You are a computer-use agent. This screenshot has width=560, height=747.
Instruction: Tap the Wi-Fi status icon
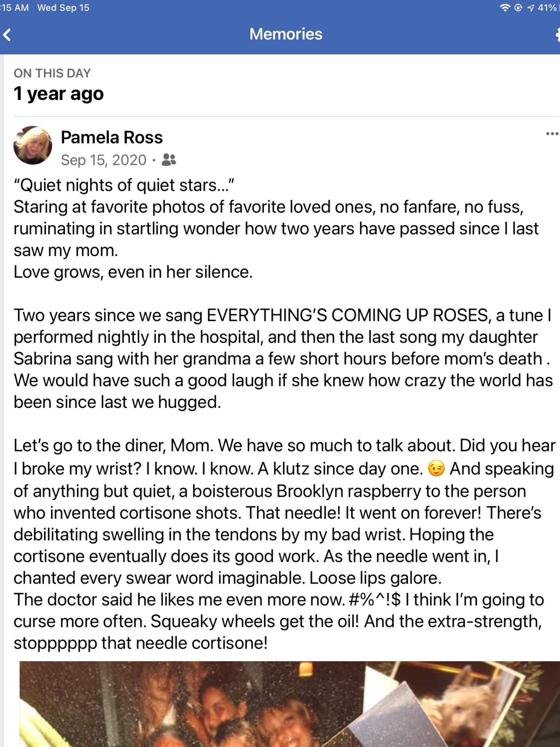tap(505, 8)
